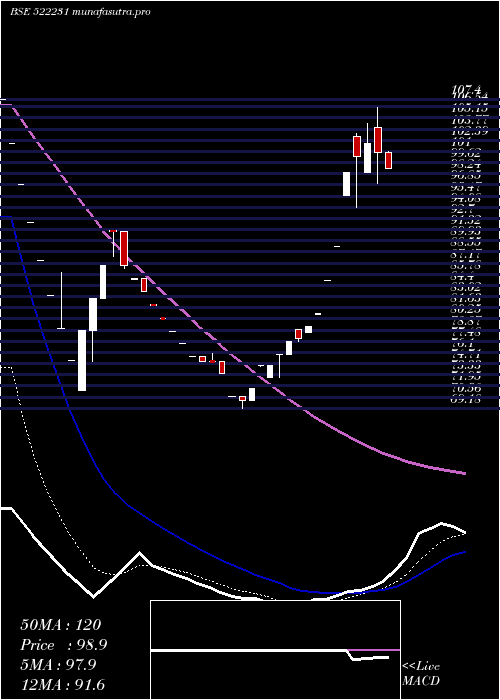Viewport: 500px width, 700px height.
Task: Click the Price : 98.9 readout
Action: click(x=63, y=645)
